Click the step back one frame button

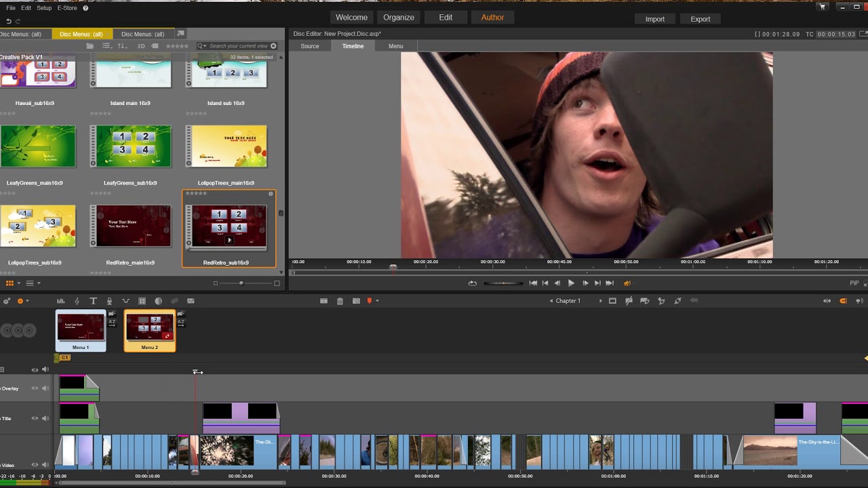coord(557,283)
